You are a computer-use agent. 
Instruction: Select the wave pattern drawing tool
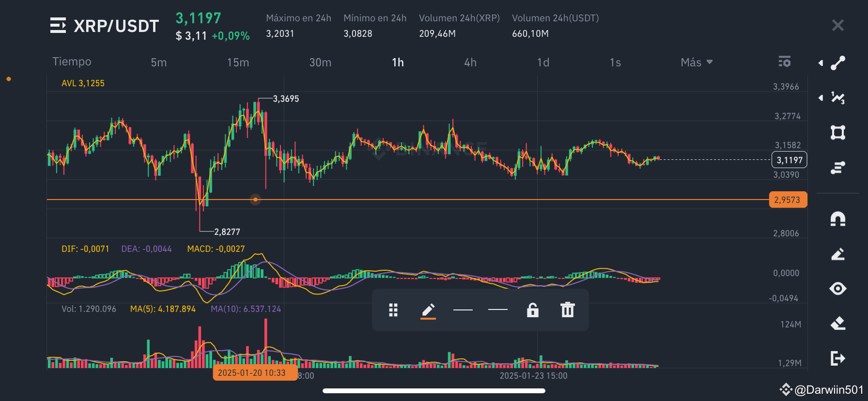click(838, 98)
